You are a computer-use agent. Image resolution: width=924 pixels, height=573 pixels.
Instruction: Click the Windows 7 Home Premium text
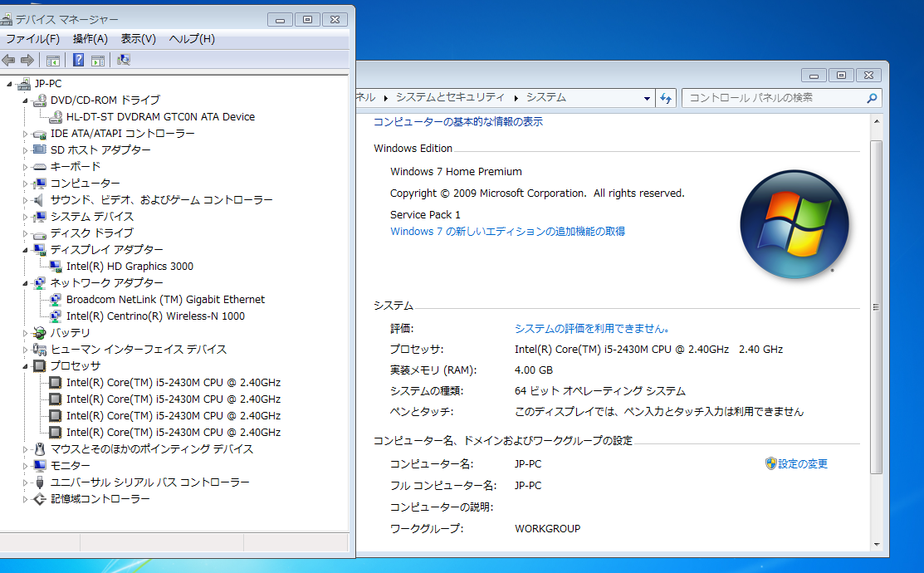point(456,172)
